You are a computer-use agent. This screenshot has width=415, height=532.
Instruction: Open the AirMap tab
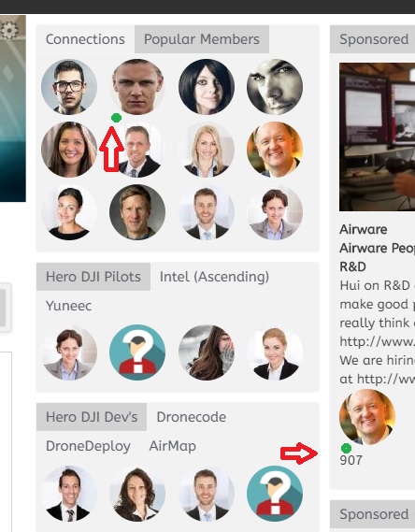[173, 446]
